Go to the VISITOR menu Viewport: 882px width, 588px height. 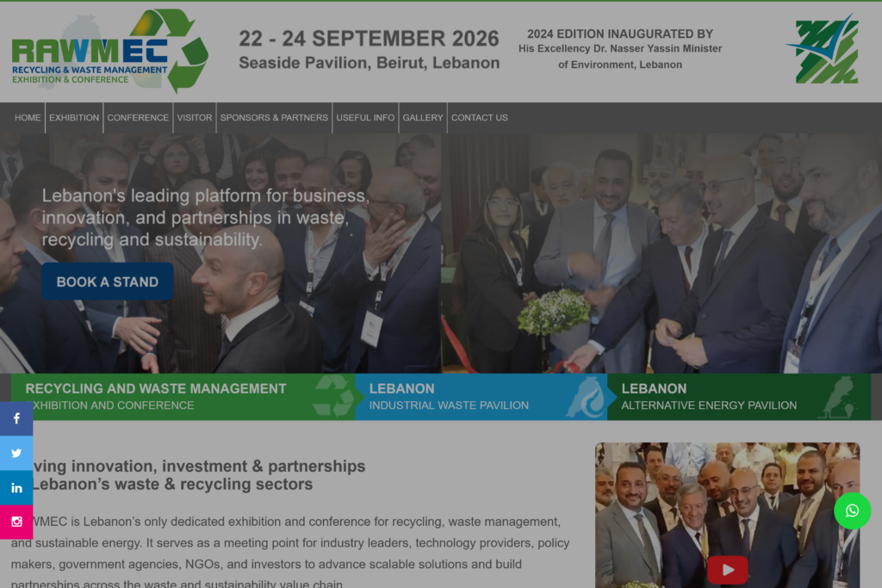click(195, 117)
